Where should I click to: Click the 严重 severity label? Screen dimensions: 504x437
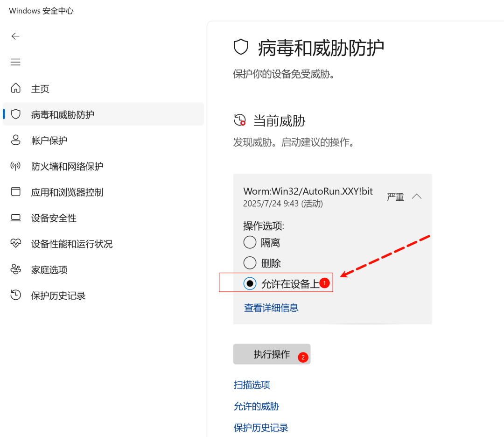tap(395, 197)
